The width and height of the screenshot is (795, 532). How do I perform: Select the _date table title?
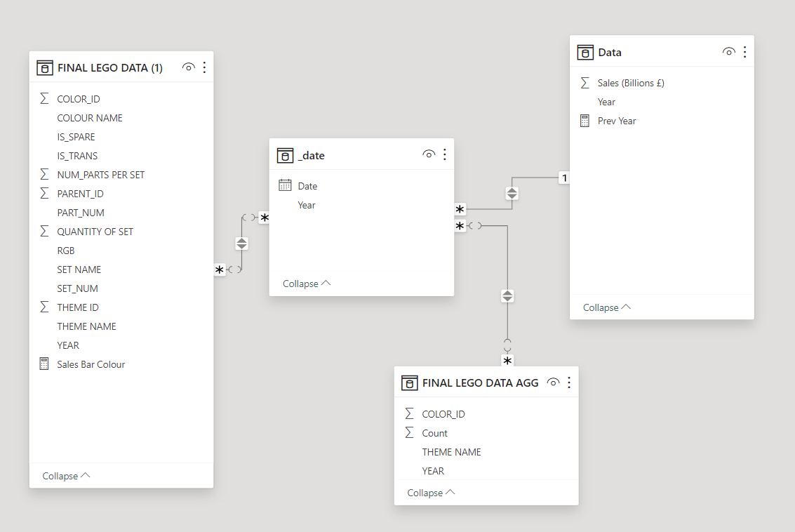[x=312, y=155]
